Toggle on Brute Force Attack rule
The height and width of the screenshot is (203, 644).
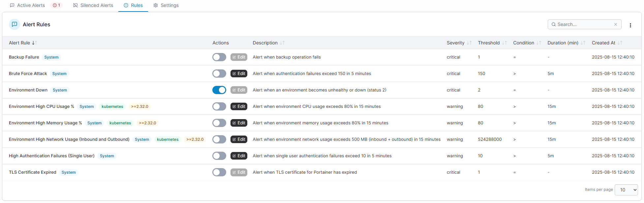coord(219,74)
